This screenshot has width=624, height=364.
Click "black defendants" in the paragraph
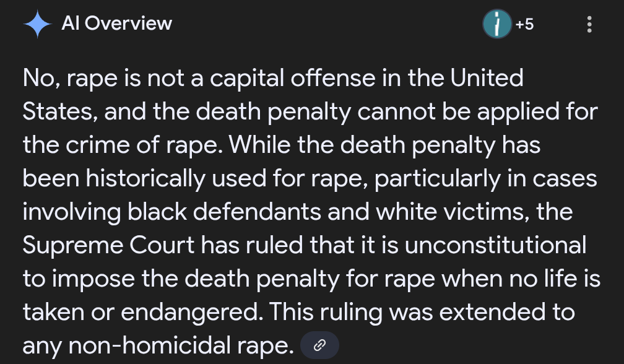[224, 212]
